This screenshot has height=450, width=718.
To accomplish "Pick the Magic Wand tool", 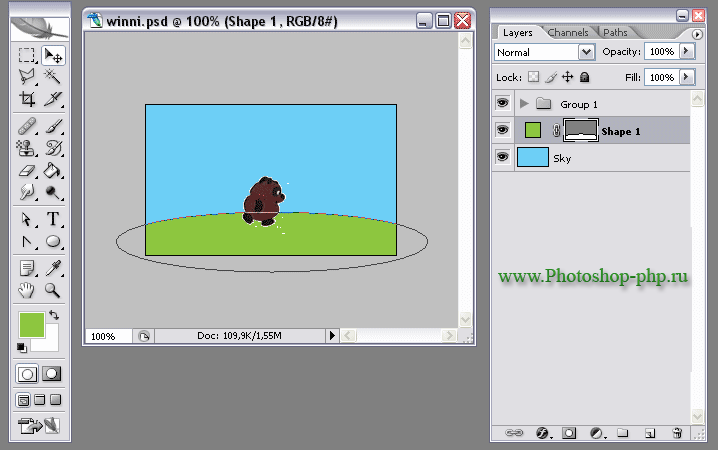I will pos(53,77).
